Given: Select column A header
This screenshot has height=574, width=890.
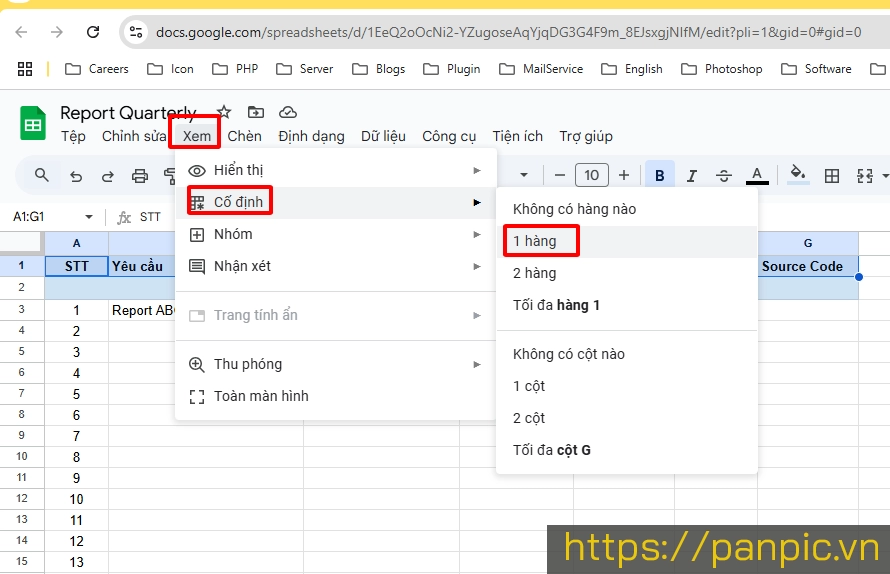Looking at the screenshot, I should [77, 243].
